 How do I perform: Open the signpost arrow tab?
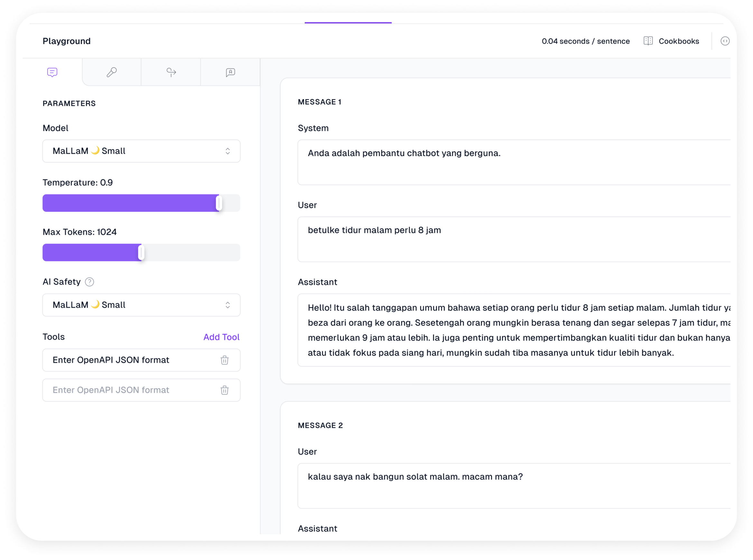point(171,72)
